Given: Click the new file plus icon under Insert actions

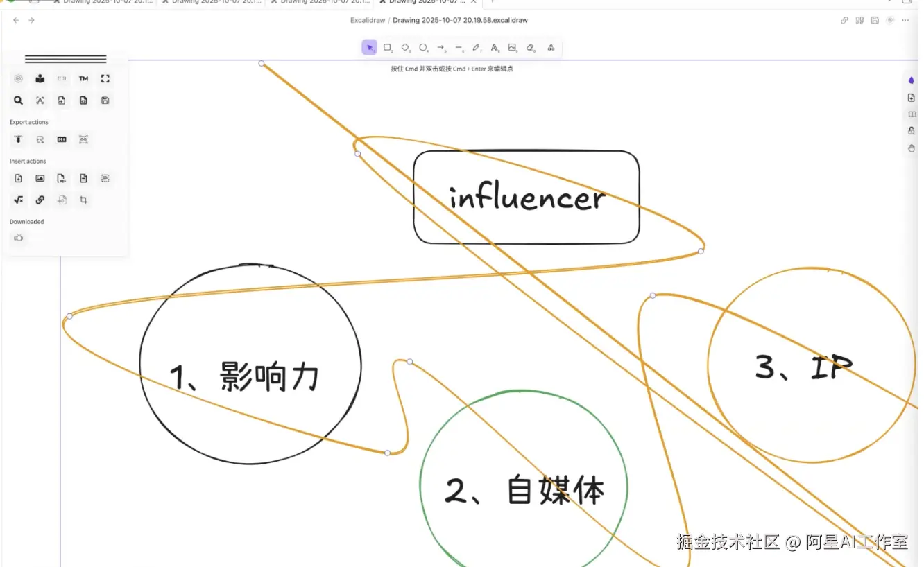Looking at the screenshot, I should coord(19,178).
